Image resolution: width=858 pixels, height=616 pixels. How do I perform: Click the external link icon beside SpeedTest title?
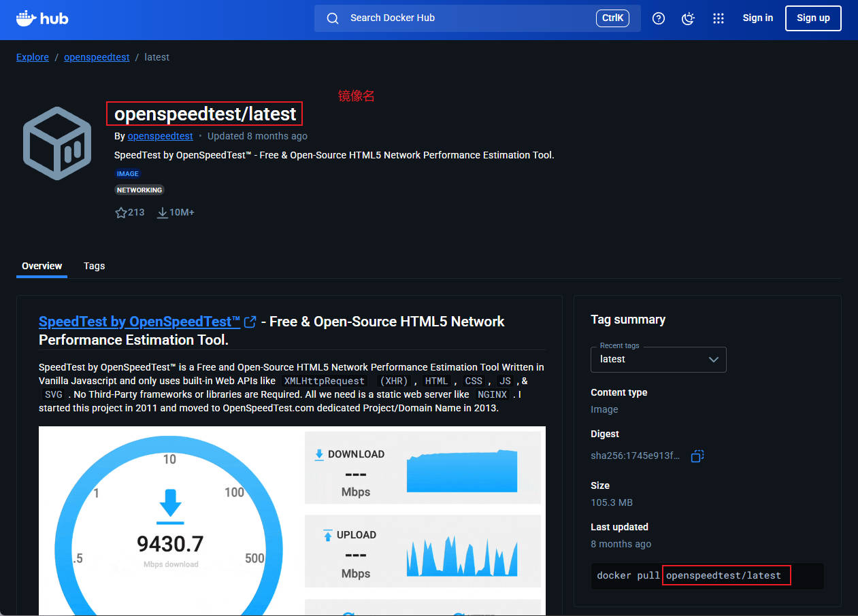250,322
